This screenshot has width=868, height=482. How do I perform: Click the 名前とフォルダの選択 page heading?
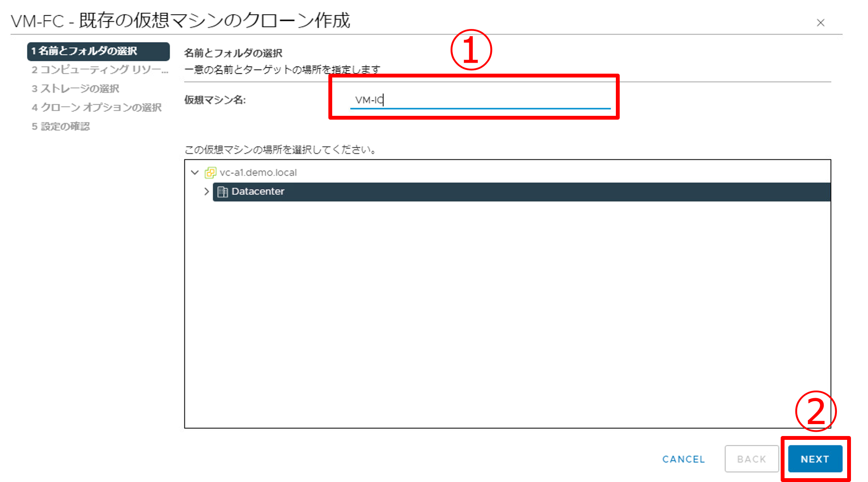click(233, 53)
